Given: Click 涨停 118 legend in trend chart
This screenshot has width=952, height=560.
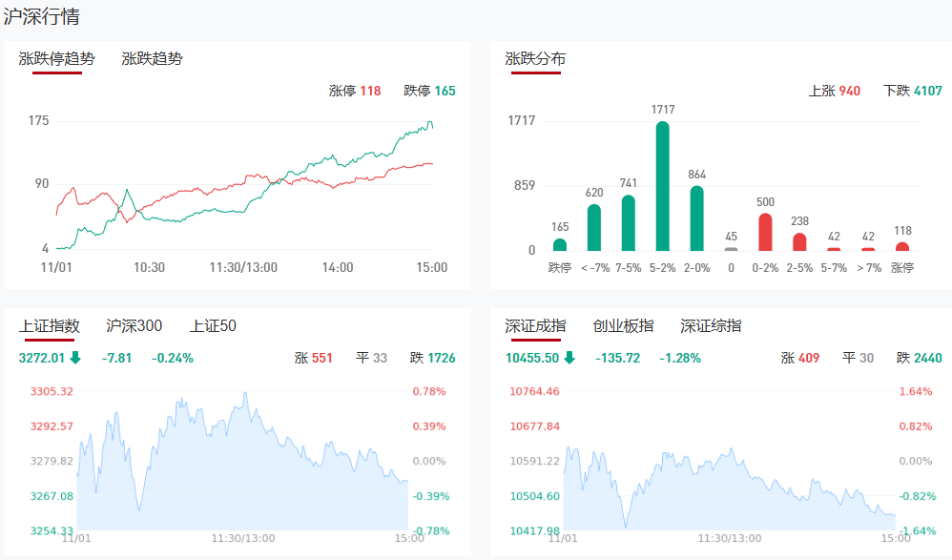Looking at the screenshot, I should [x=355, y=92].
